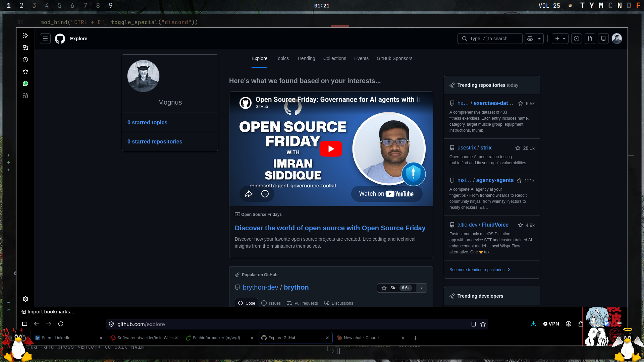Viewport: 644px width, 362px height.
Task: Open the brython Code tab
Action: point(247,303)
